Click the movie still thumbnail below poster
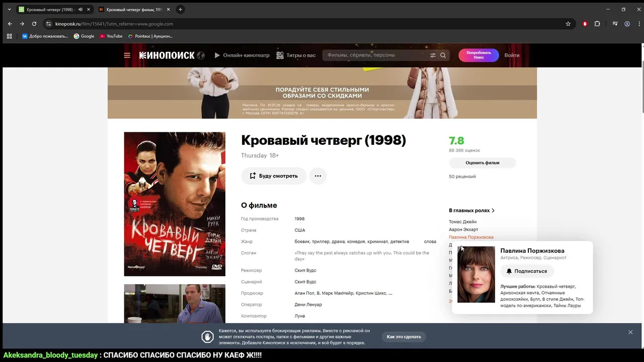The width and height of the screenshot is (644, 362). pos(175,304)
